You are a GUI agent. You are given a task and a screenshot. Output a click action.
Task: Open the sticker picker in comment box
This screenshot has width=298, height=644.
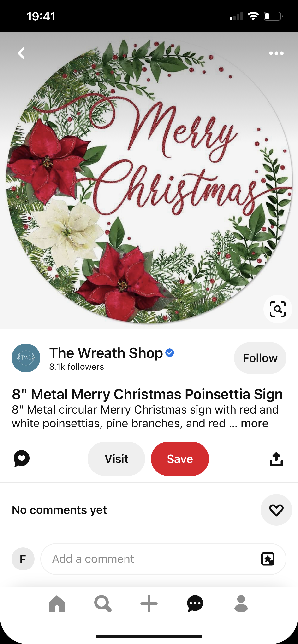tap(268, 559)
